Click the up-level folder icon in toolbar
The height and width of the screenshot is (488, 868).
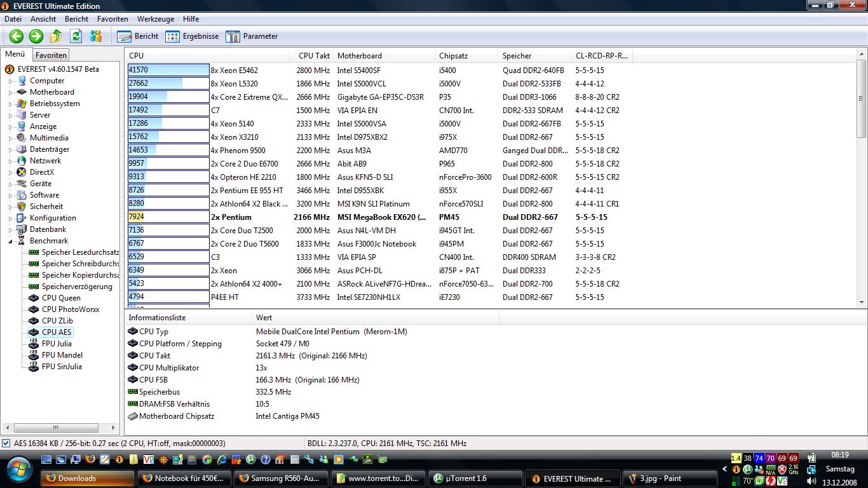click(56, 36)
